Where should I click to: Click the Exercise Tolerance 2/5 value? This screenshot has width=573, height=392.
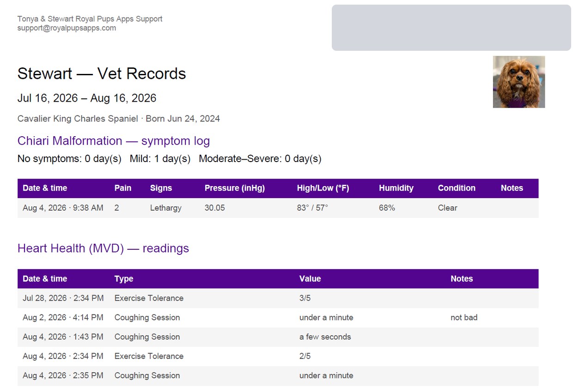tap(305, 356)
